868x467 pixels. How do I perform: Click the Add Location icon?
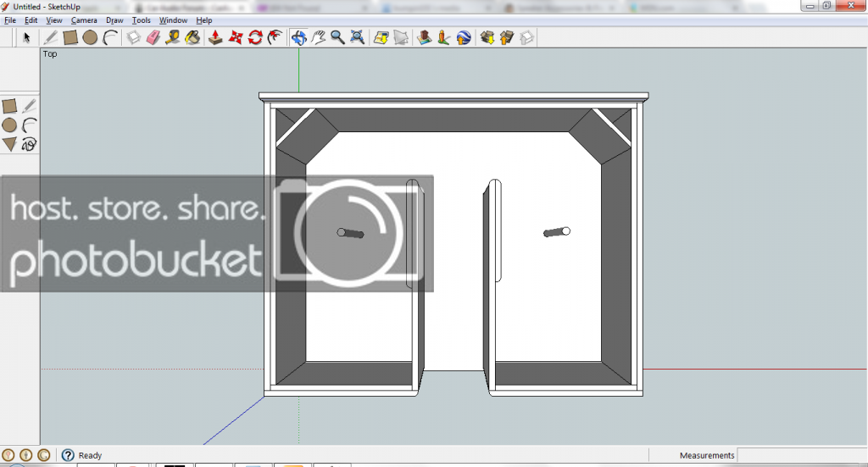tap(381, 37)
